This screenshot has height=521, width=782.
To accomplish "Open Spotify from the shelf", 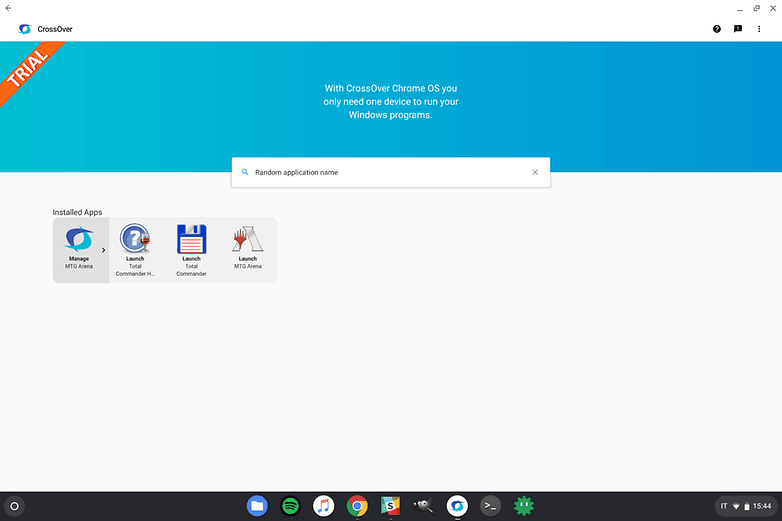I will point(290,506).
